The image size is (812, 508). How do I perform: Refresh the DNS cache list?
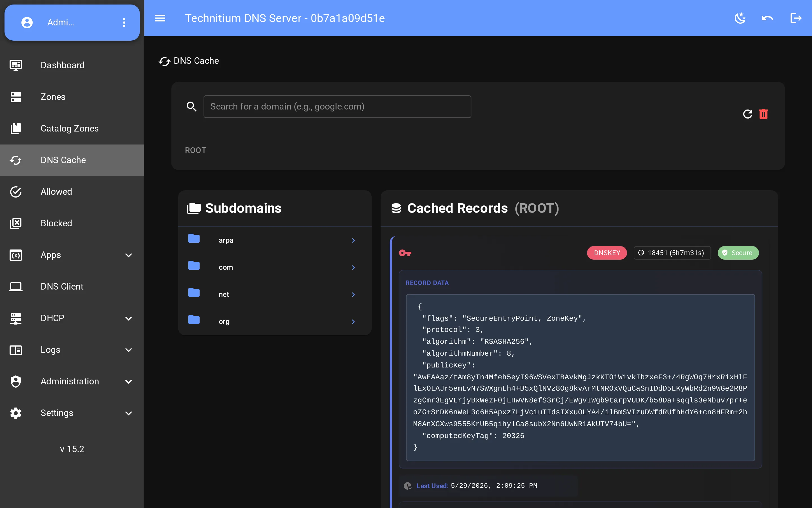tap(748, 114)
